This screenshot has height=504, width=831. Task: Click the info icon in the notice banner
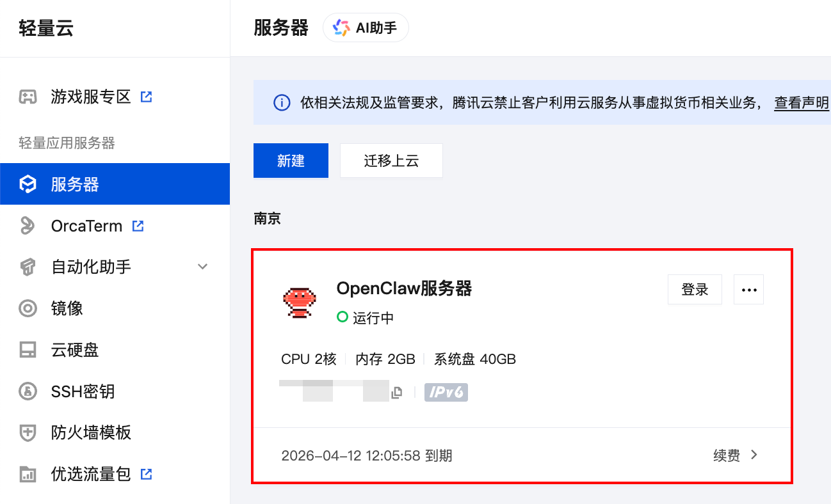(x=282, y=102)
